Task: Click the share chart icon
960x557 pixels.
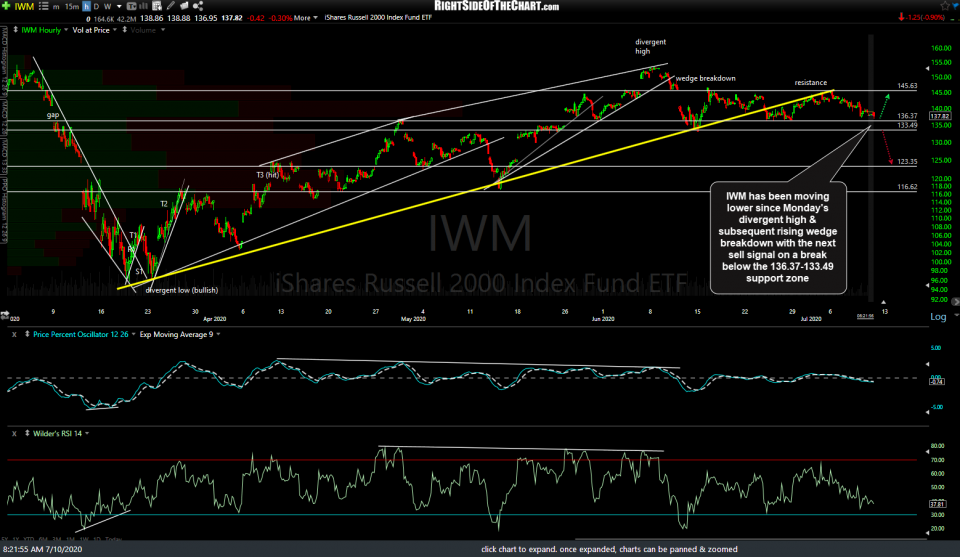Action: [198, 6]
